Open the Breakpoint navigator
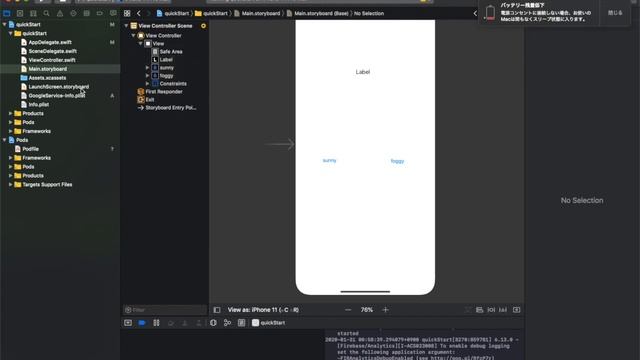The image size is (640, 360). (x=100, y=13)
